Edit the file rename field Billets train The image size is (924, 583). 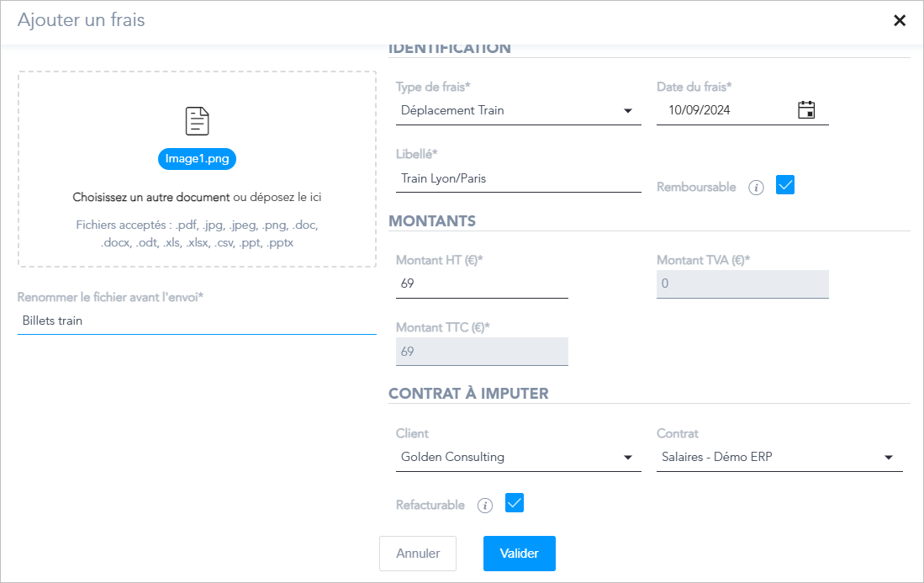coord(197,321)
